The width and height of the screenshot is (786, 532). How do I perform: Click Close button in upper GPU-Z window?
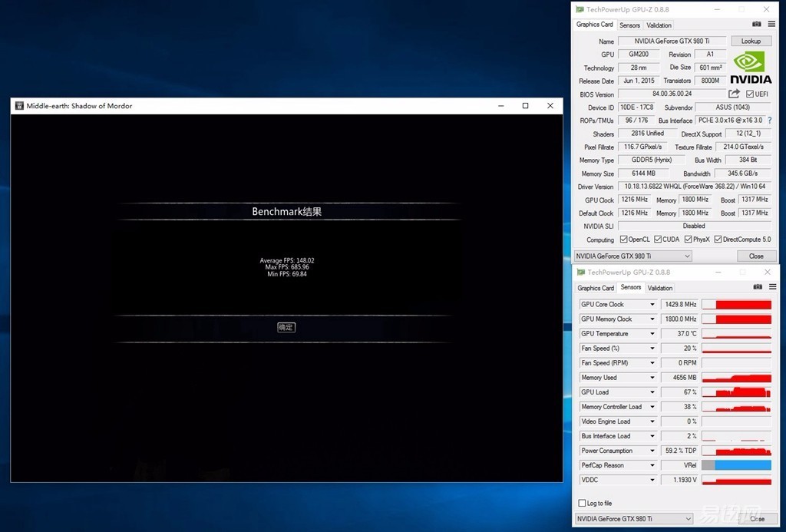click(756, 256)
